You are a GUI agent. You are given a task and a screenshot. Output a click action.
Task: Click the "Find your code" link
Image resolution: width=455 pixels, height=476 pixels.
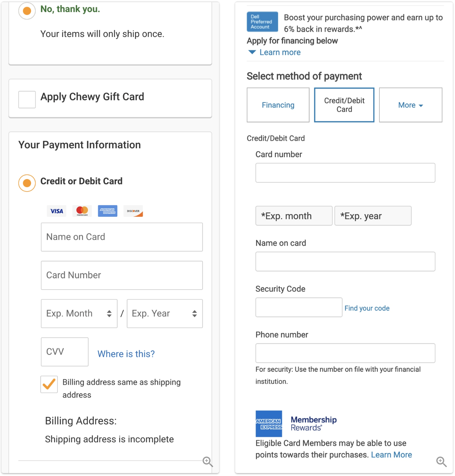367,308
